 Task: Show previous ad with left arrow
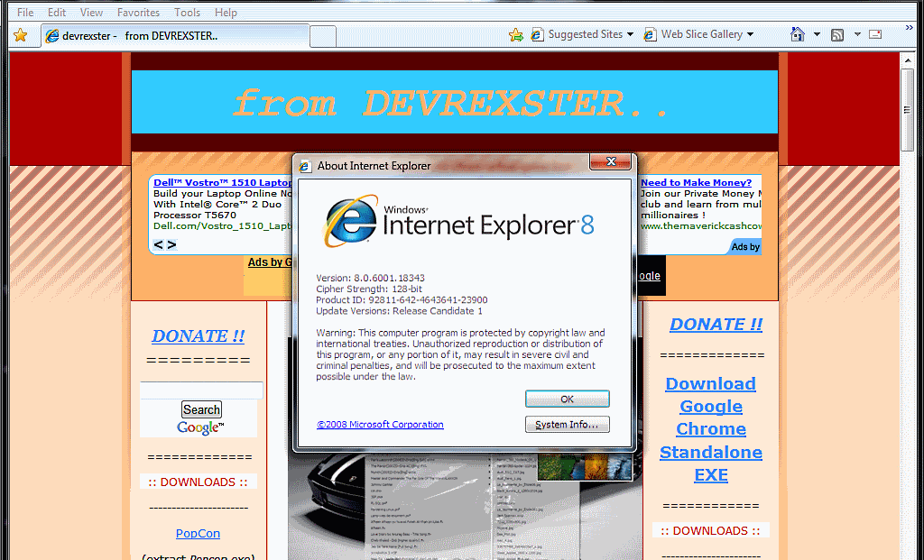click(158, 244)
